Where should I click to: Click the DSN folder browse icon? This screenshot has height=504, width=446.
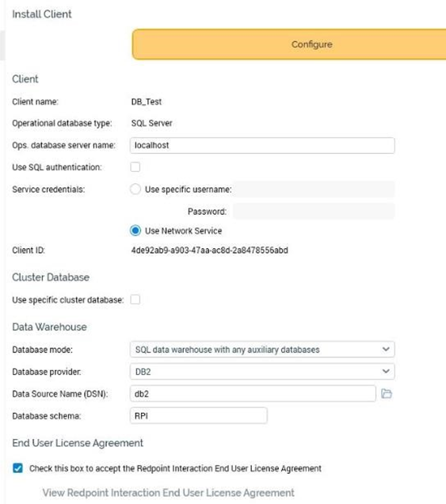coord(387,393)
